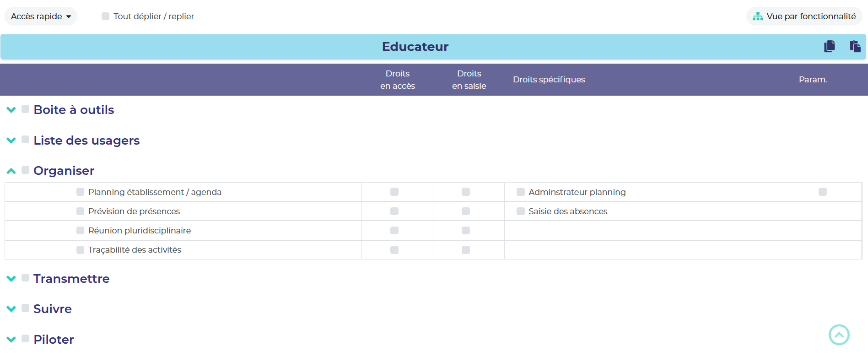Select the checkbox next to Organiser heading
Image resolution: width=868 pixels, height=357 pixels.
point(26,170)
